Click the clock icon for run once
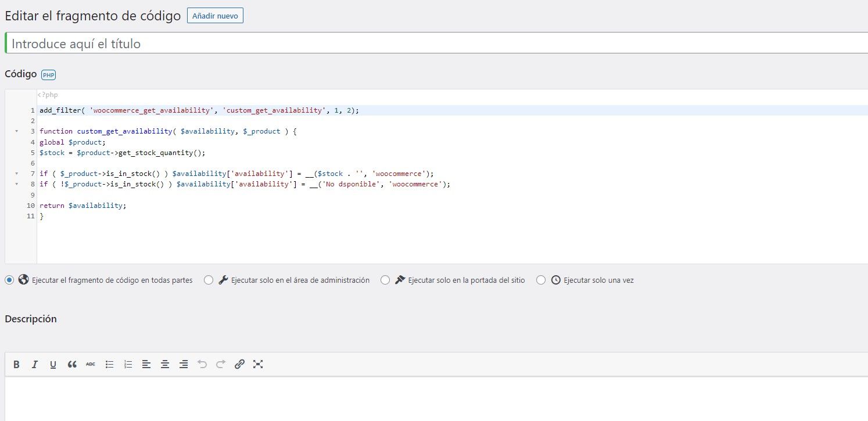This screenshot has height=421, width=868. point(555,280)
